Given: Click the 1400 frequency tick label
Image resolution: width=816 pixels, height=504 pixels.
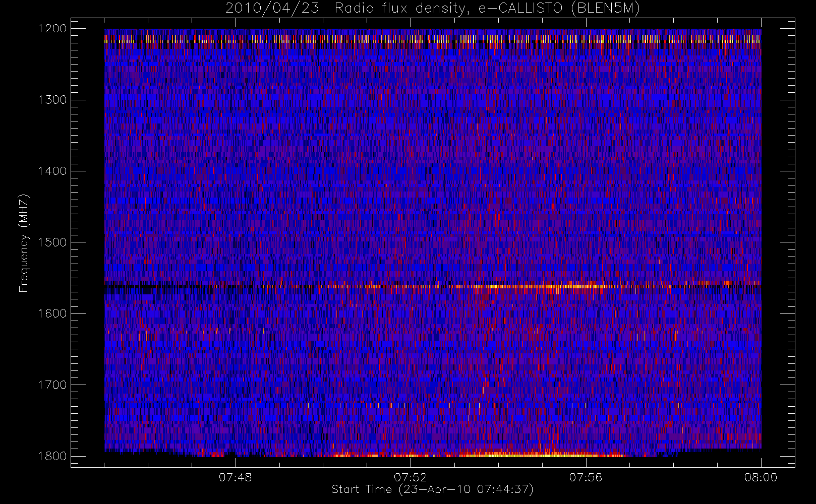Looking at the screenshot, I should (52, 171).
